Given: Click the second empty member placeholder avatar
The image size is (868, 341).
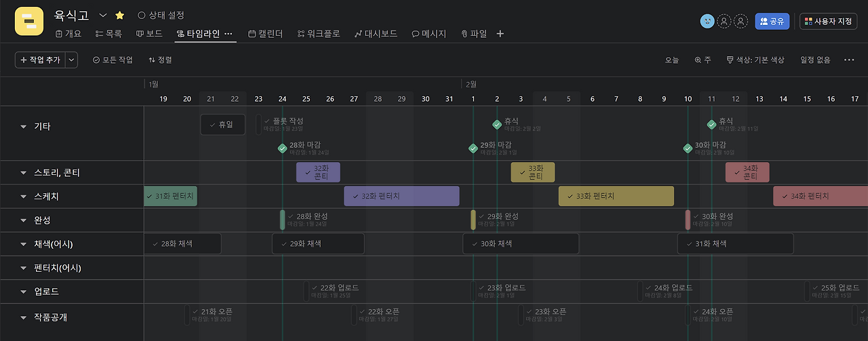Looking at the screenshot, I should point(741,21).
